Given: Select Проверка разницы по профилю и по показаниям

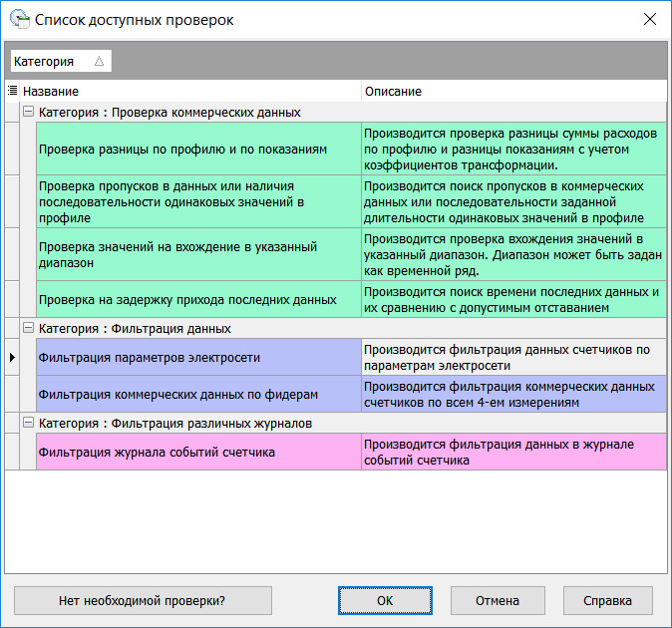Looking at the screenshot, I should click(x=198, y=150).
